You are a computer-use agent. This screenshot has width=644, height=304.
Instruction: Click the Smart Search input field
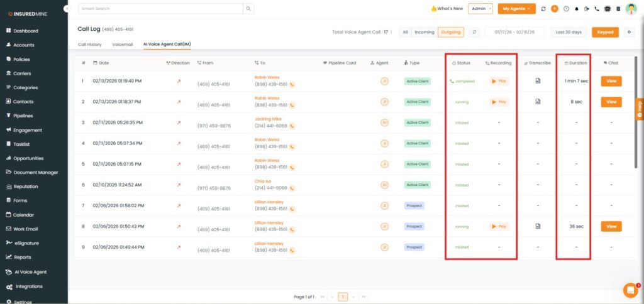point(160,9)
